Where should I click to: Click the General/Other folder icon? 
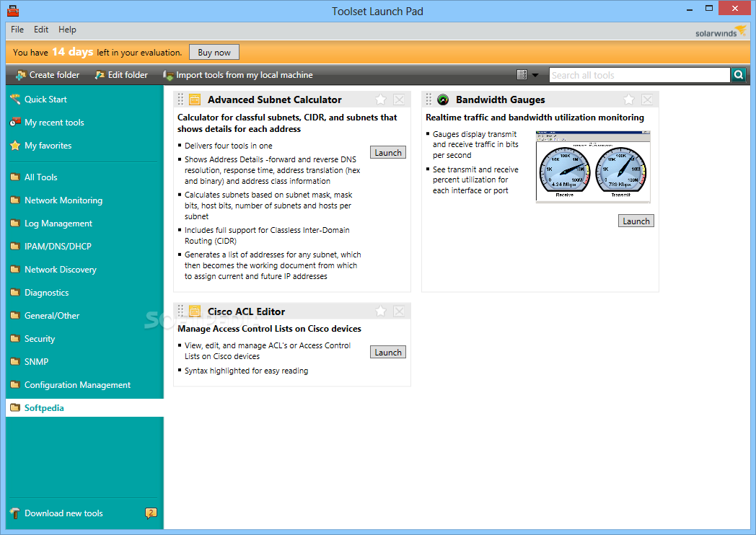pos(15,315)
